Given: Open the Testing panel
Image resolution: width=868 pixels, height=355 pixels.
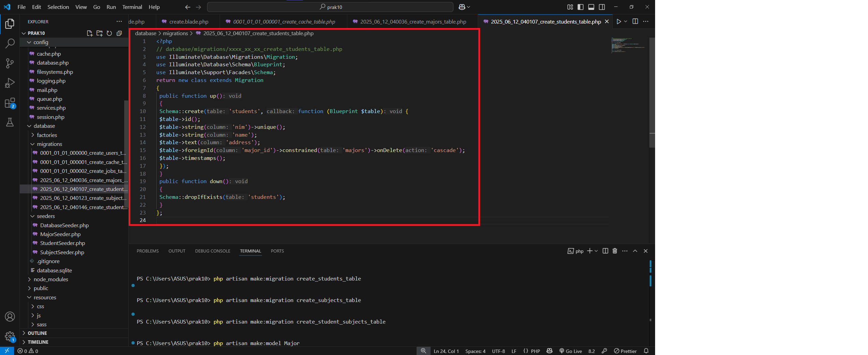Looking at the screenshot, I should 10,122.
